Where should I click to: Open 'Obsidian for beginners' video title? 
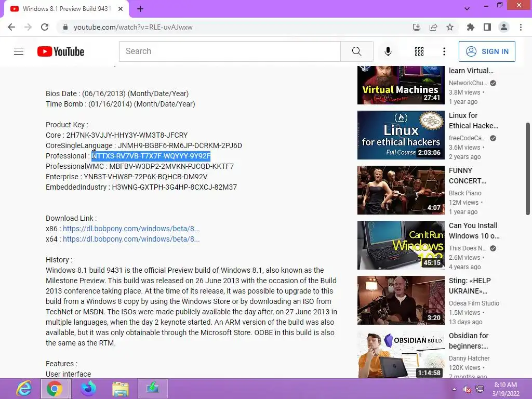pos(469,341)
